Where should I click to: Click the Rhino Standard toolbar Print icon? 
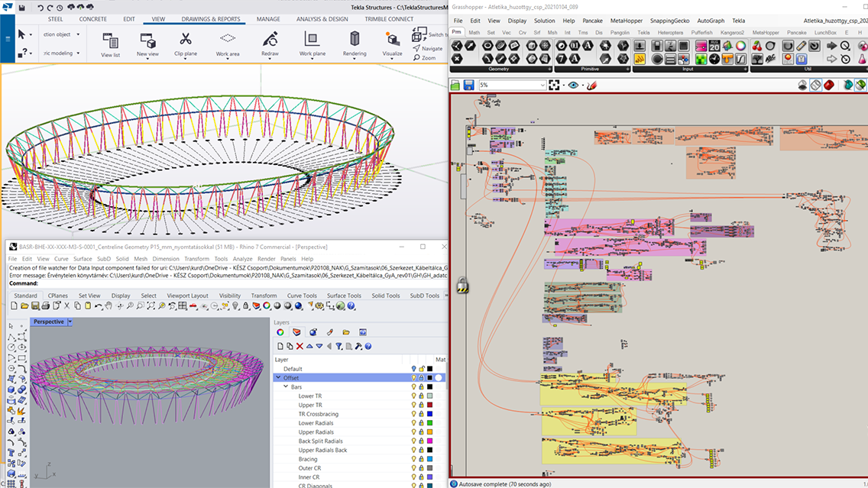45,306
